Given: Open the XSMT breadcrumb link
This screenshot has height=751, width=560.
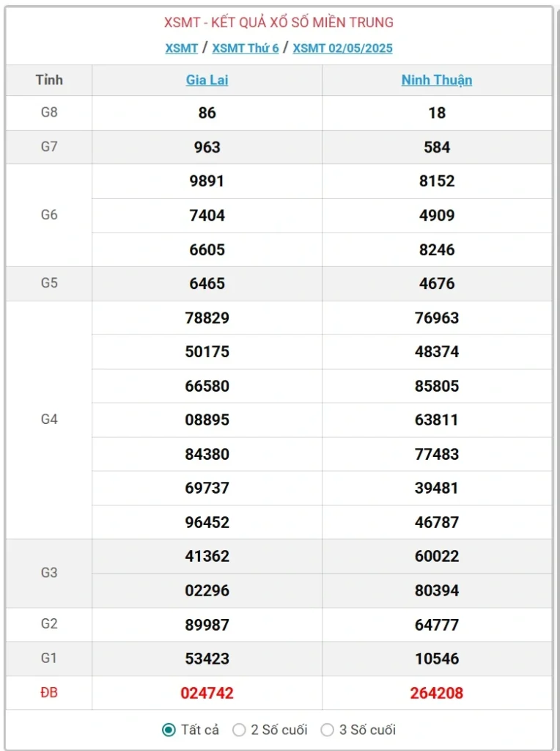Looking at the screenshot, I should coord(182,48).
